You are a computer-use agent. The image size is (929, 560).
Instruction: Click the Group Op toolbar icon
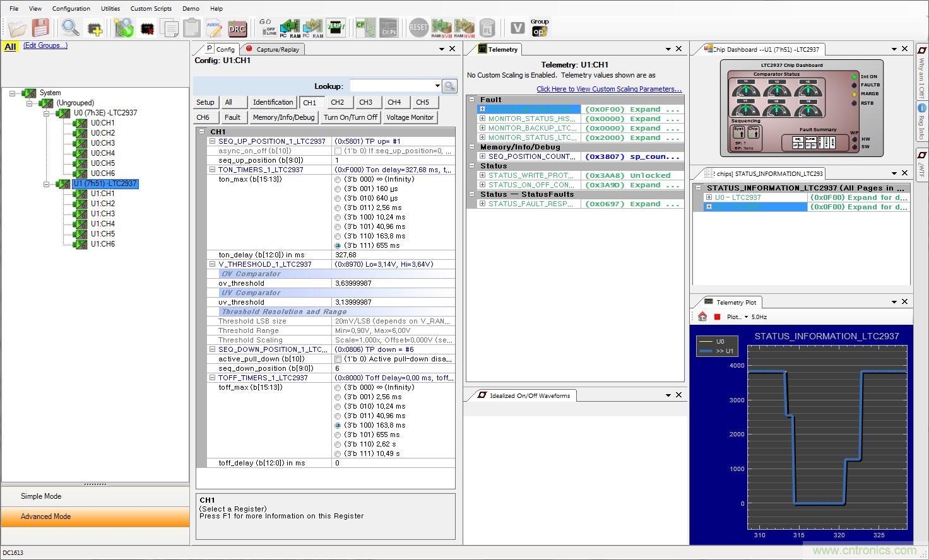[x=540, y=27]
